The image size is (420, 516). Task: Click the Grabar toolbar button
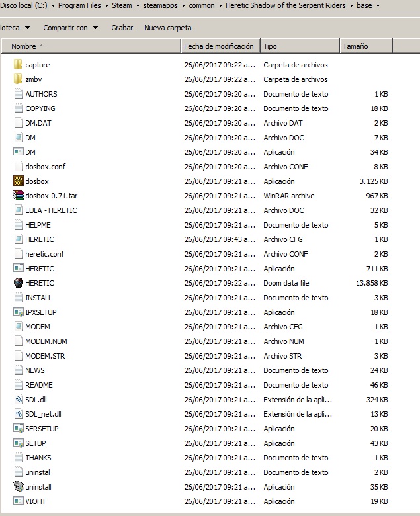[x=122, y=28]
